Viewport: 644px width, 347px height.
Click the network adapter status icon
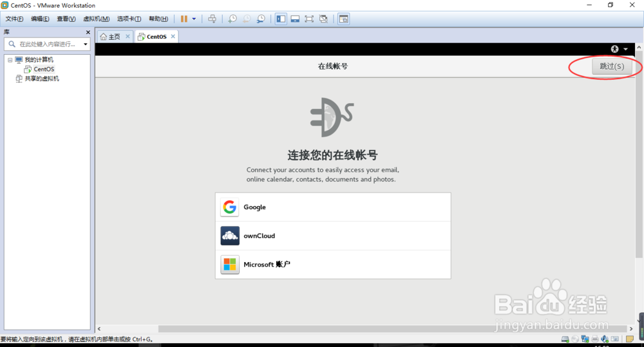pyautogui.click(x=585, y=339)
